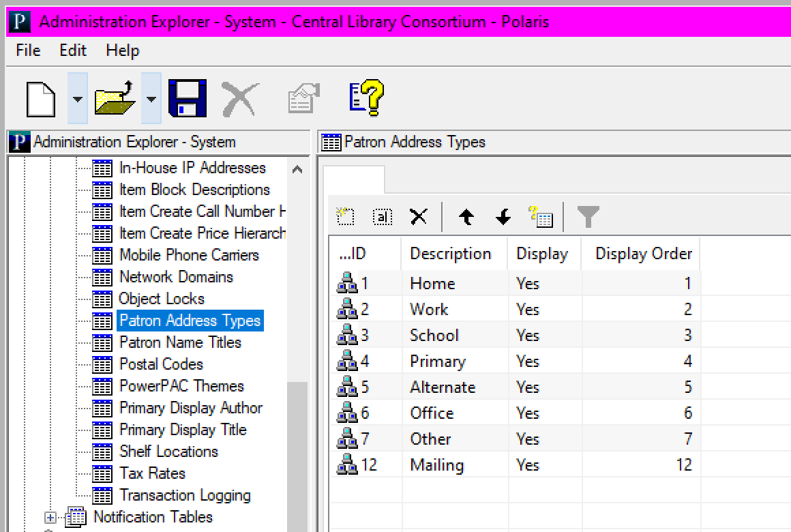Click the table help question mark icon
The width and height of the screenshot is (791, 532).
pyautogui.click(x=540, y=216)
